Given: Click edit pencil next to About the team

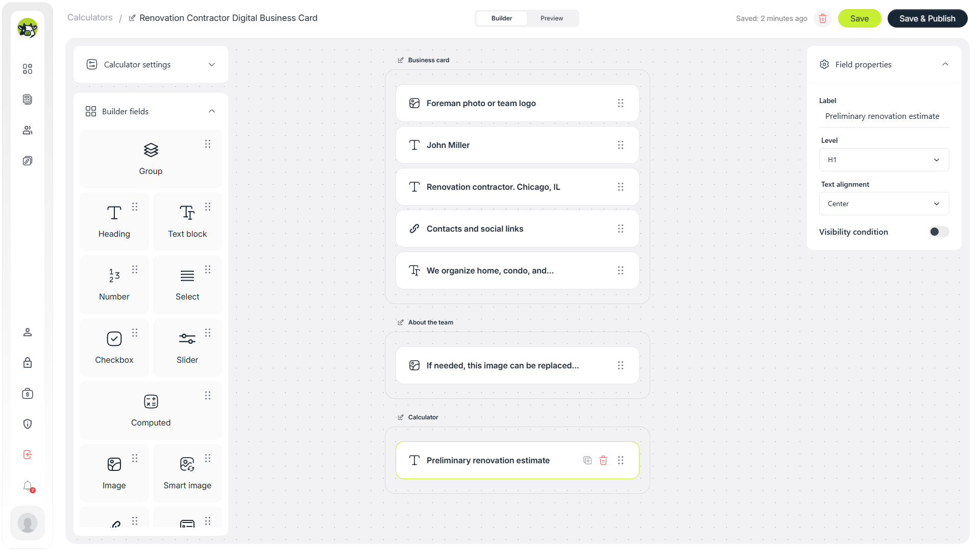Looking at the screenshot, I should pyautogui.click(x=401, y=322).
